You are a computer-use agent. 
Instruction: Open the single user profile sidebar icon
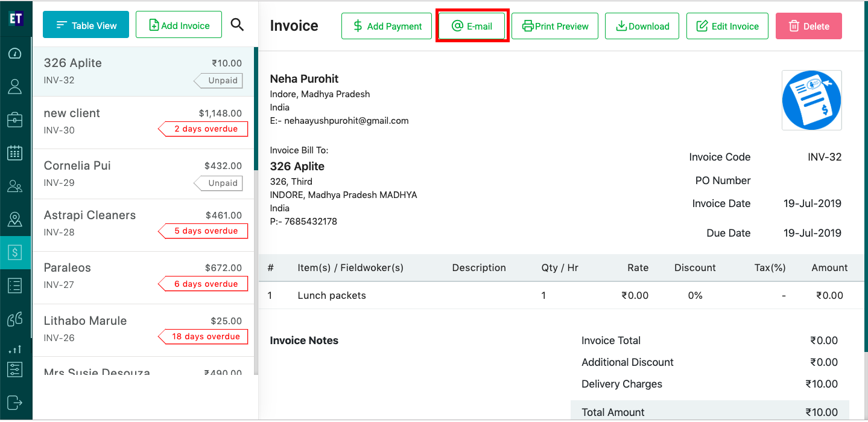click(x=15, y=86)
